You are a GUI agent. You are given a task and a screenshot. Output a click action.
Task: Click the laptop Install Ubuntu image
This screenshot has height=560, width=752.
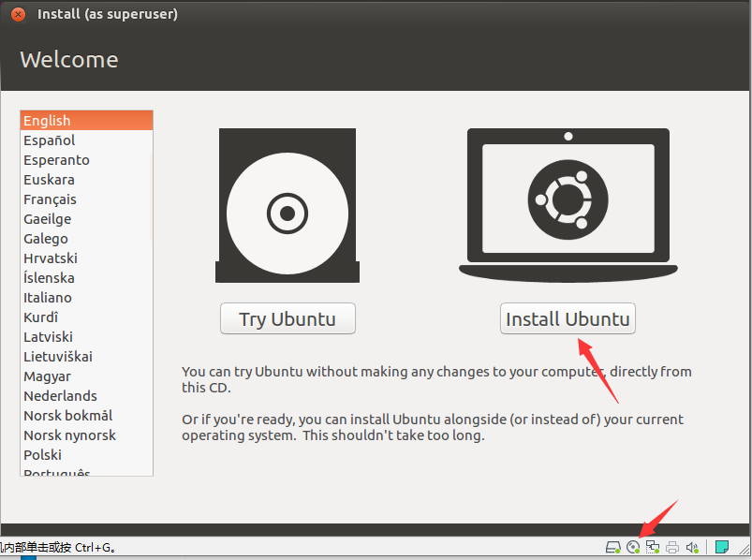pos(568,205)
